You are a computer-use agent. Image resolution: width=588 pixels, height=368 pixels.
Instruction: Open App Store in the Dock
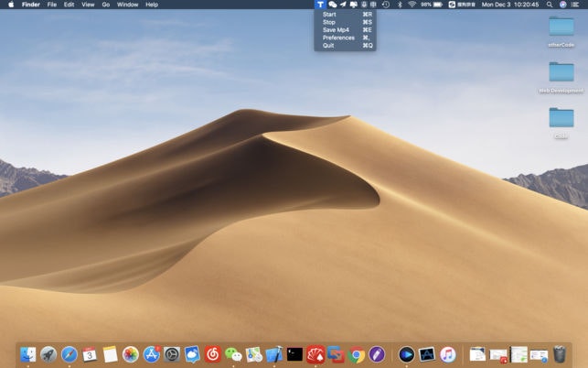pos(152,354)
